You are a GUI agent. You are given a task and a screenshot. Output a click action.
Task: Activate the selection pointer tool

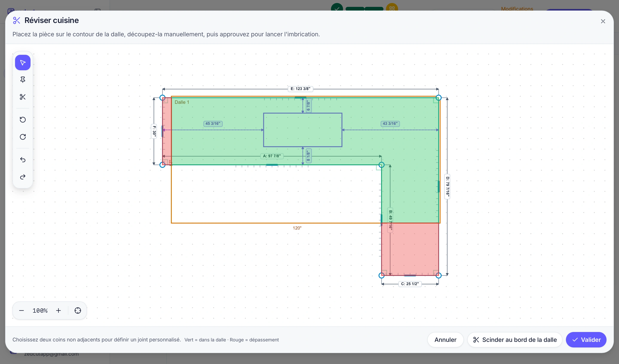pyautogui.click(x=23, y=63)
